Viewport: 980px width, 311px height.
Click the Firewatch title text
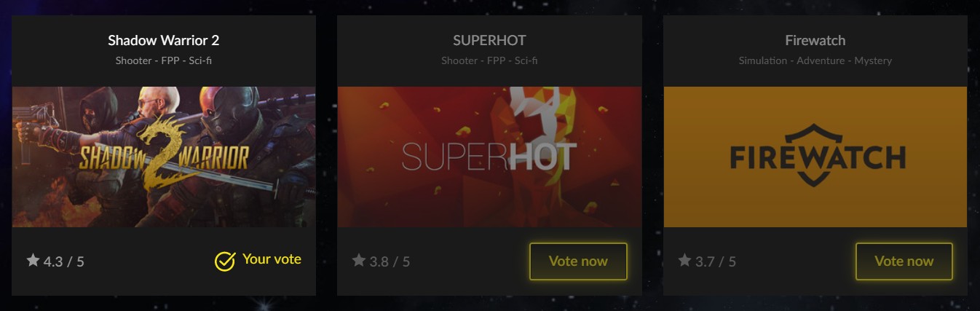(815, 40)
